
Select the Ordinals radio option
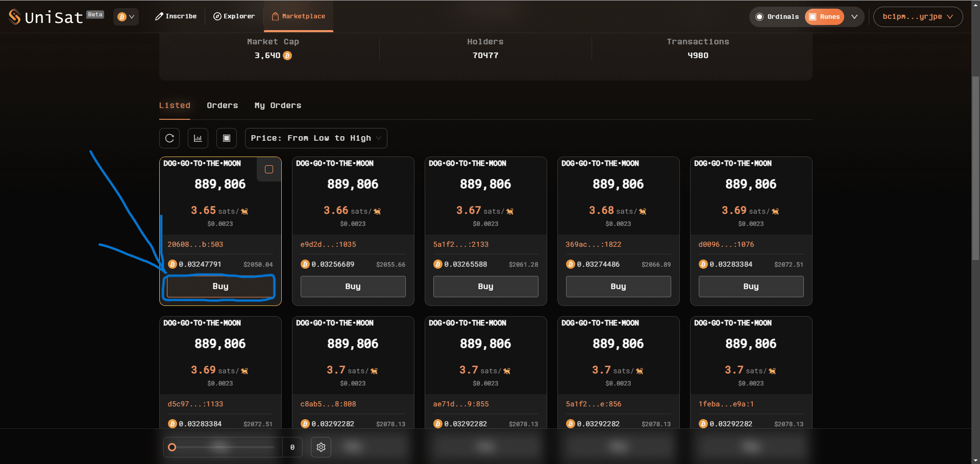tap(777, 17)
